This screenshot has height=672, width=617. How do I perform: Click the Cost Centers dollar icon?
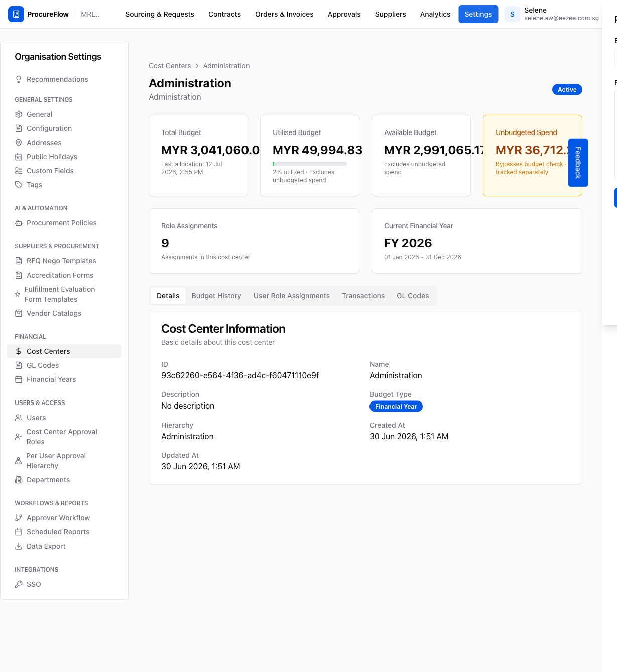pyautogui.click(x=19, y=351)
